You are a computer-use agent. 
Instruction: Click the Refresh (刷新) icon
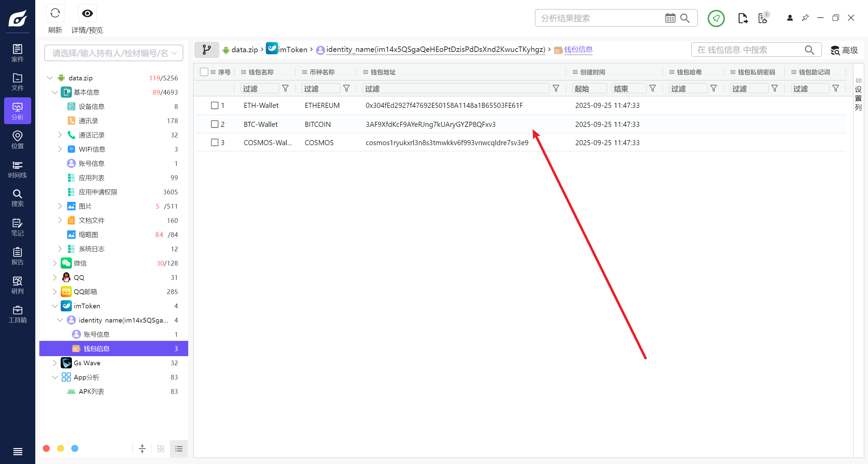(55, 14)
